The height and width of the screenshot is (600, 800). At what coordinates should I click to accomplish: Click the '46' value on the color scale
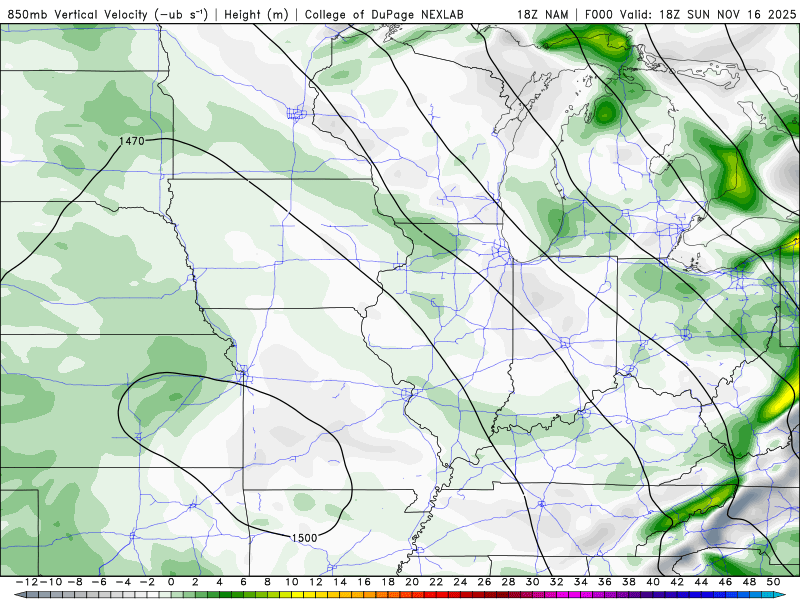(x=725, y=582)
